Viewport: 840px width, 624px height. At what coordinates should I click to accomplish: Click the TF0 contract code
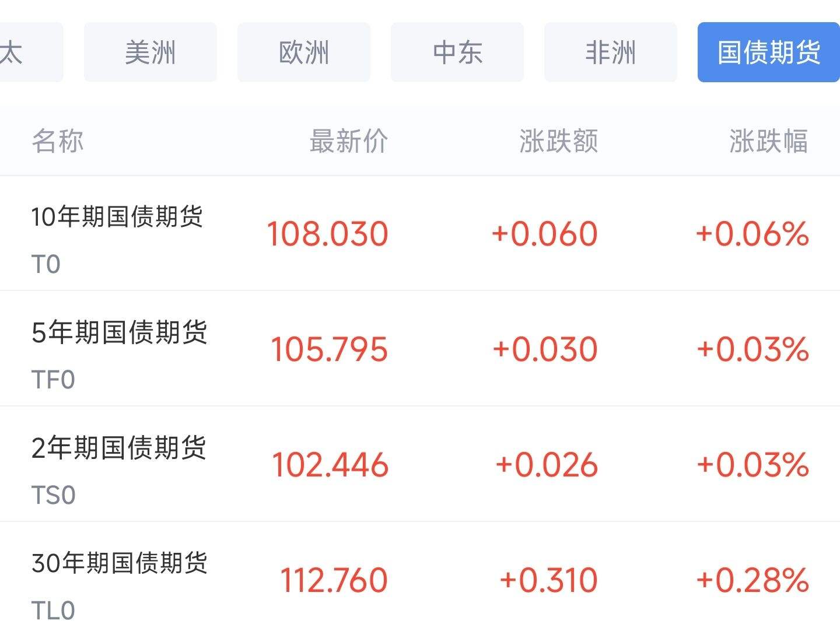click(x=53, y=380)
